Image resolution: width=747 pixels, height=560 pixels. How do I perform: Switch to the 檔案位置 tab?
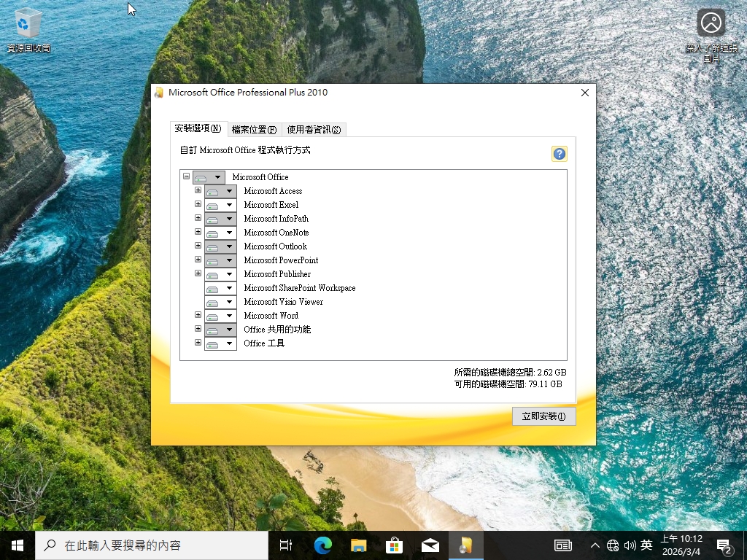(254, 130)
